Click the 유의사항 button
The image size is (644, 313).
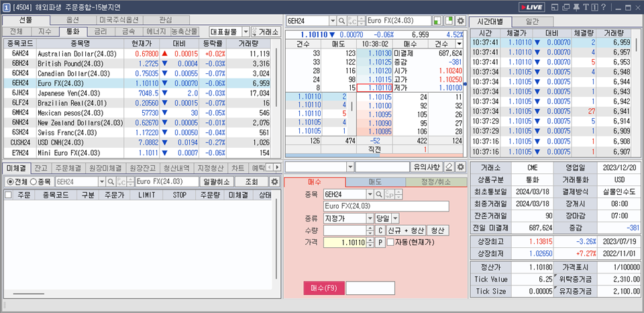click(x=427, y=167)
